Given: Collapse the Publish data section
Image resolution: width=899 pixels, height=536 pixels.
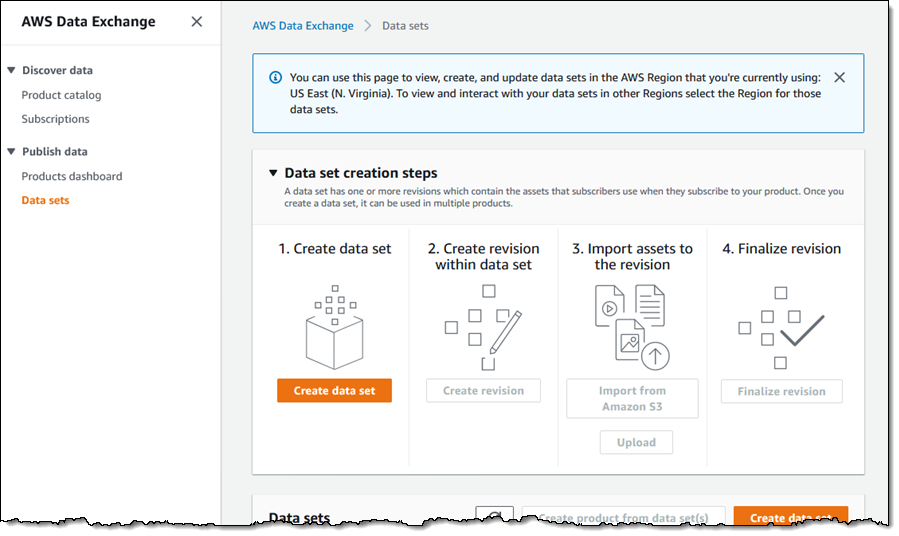Looking at the screenshot, I should click(11, 152).
